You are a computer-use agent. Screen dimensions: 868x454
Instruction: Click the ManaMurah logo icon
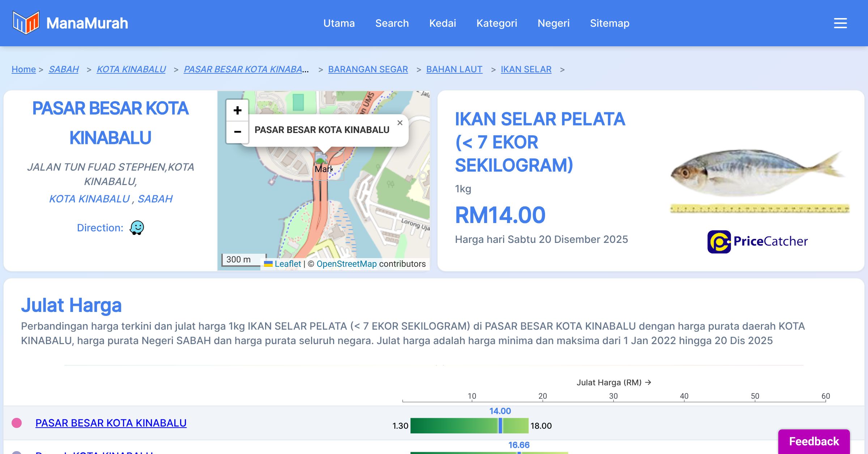tap(26, 23)
